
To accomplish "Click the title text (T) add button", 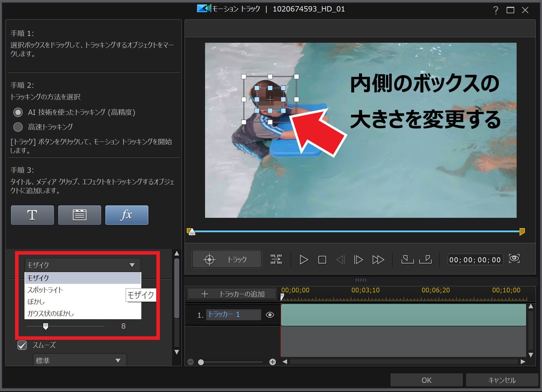I will (x=32, y=215).
